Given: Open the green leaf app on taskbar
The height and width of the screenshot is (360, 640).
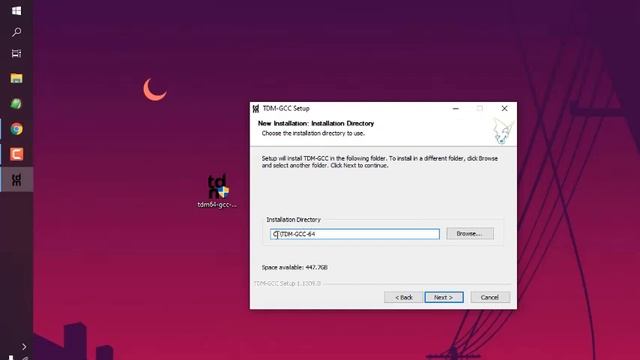Looking at the screenshot, I should tap(16, 104).
